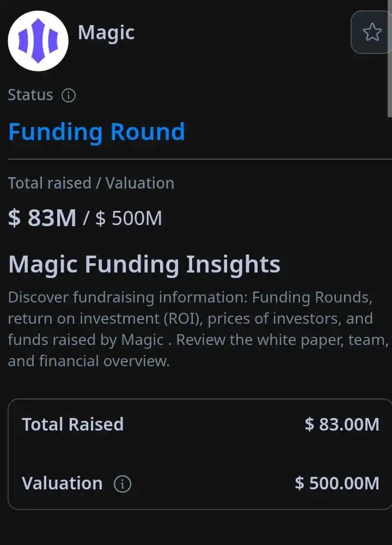Click the Magic Funding Insights heading
This screenshot has height=545, width=392.
[144, 265]
